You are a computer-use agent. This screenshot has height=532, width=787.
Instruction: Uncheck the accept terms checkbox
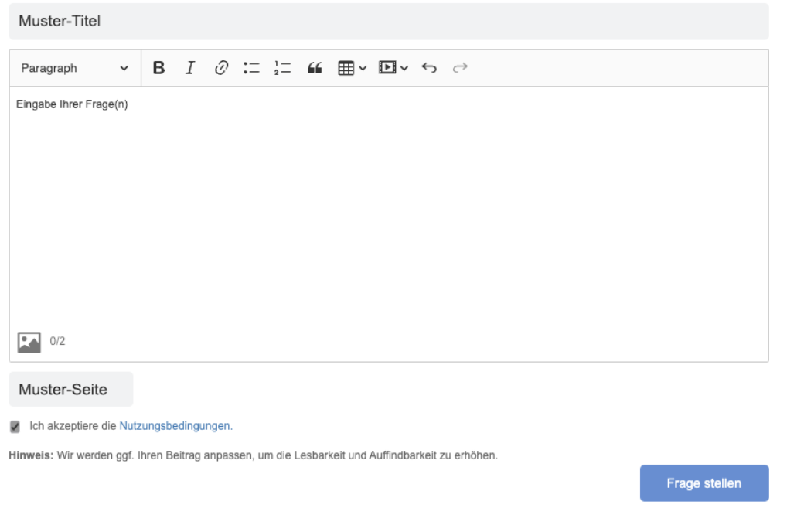coord(15,427)
